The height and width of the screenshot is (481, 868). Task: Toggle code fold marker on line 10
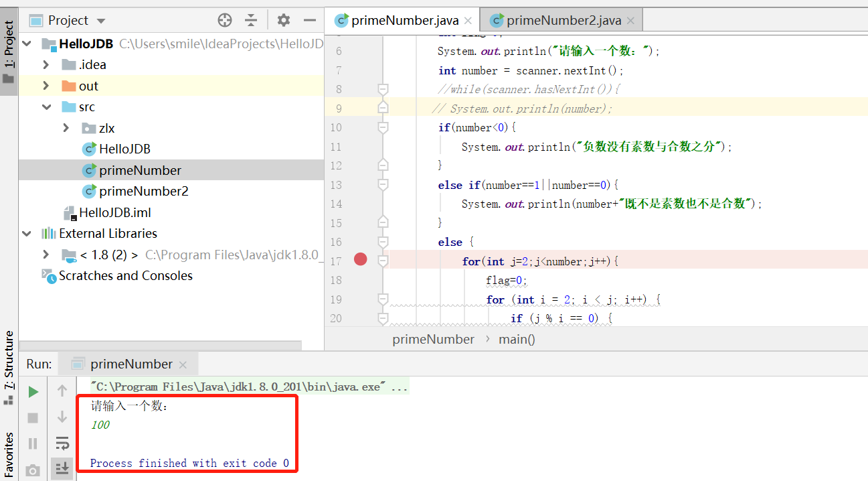tap(383, 127)
